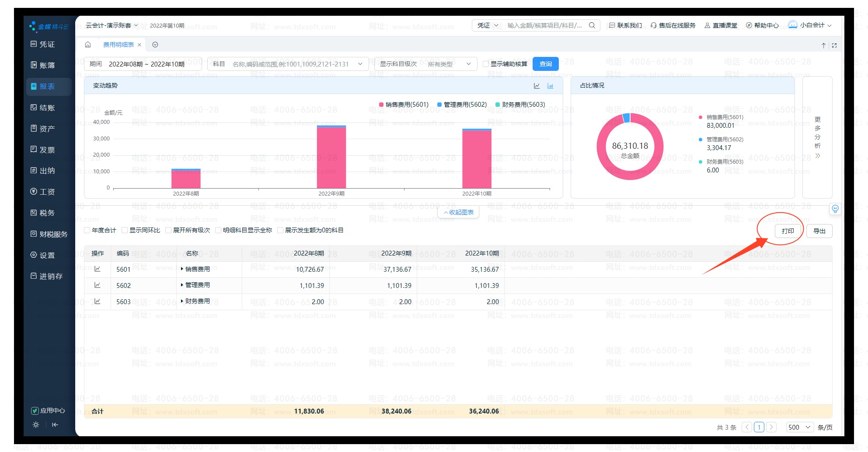Toggle 展开所有级次 checkbox
The height and width of the screenshot is (452, 868).
coord(168,230)
